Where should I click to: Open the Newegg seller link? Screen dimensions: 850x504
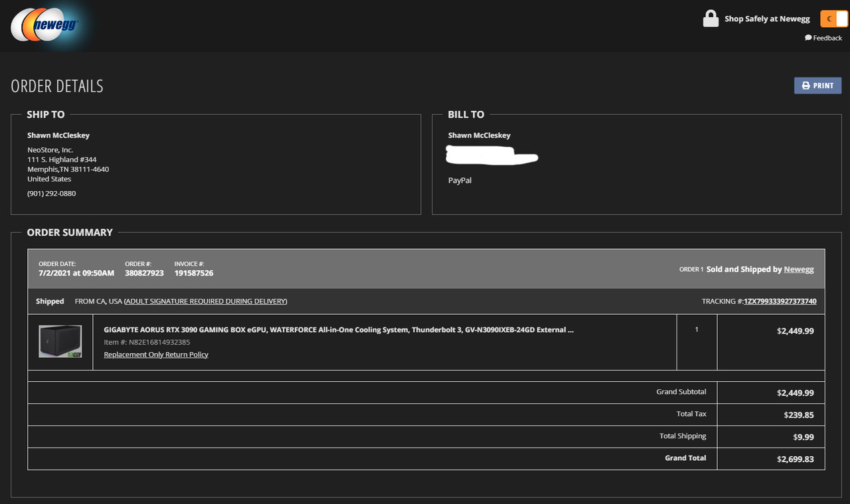pos(799,270)
